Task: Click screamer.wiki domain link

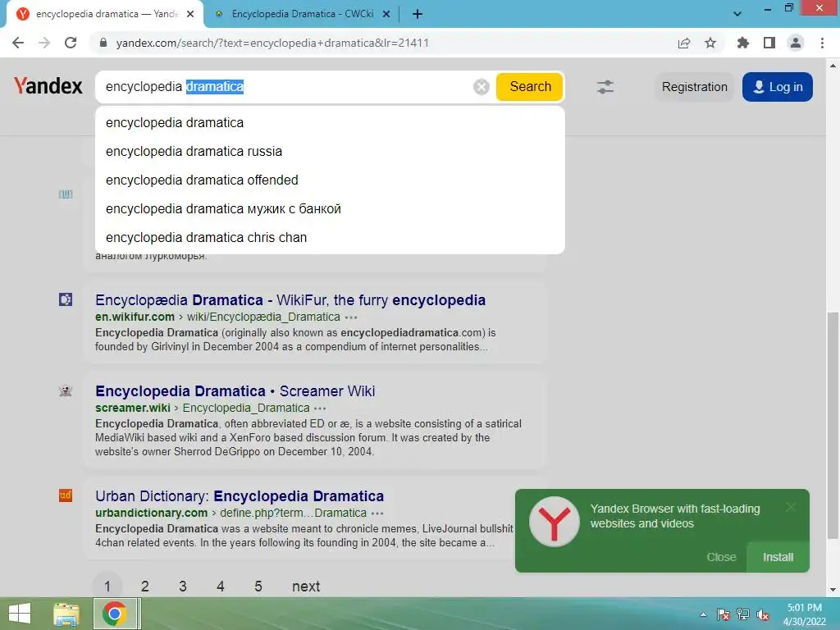Action: coord(133,409)
